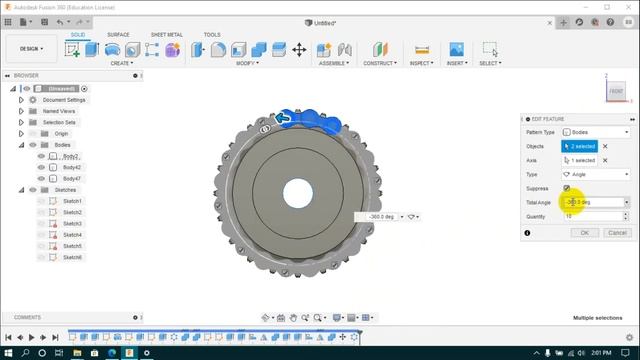Click the Pan hand icon

pos(293,318)
